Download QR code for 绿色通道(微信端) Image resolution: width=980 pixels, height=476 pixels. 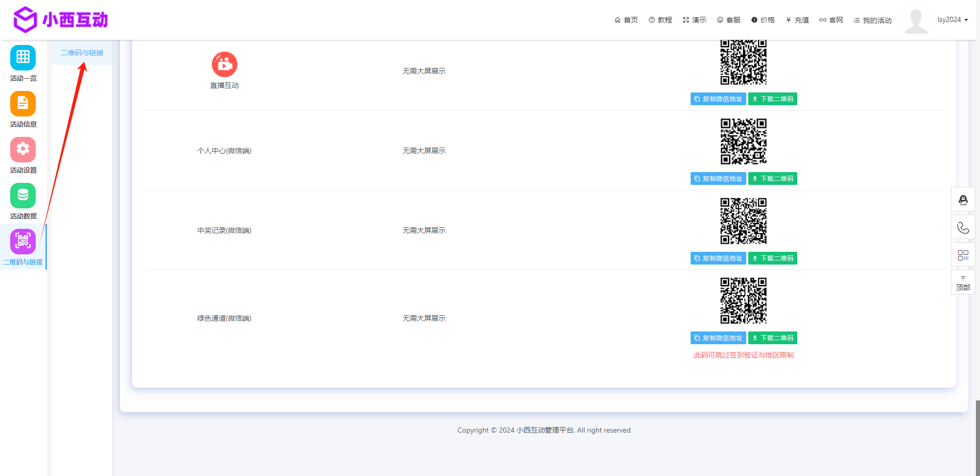click(773, 338)
